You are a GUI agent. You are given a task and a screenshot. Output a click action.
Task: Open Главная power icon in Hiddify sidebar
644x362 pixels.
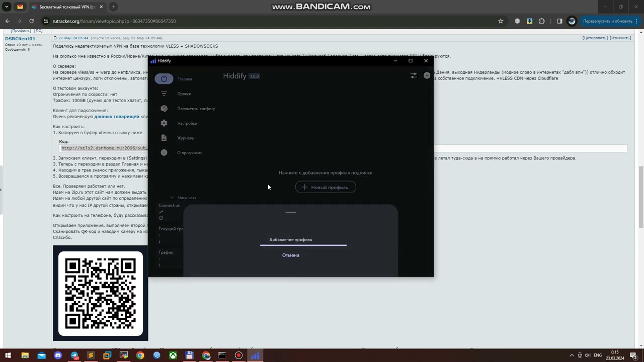pyautogui.click(x=164, y=79)
